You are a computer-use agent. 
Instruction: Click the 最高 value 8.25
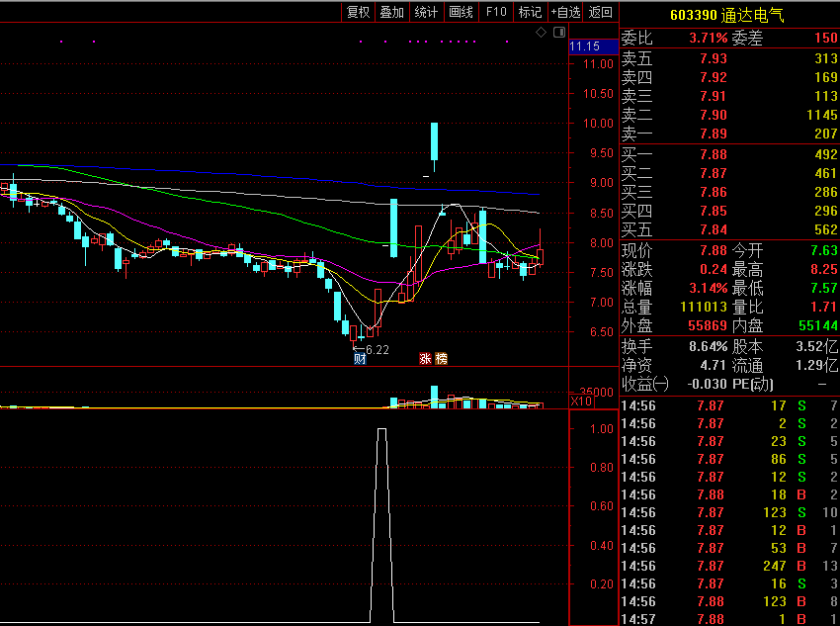(x=824, y=269)
